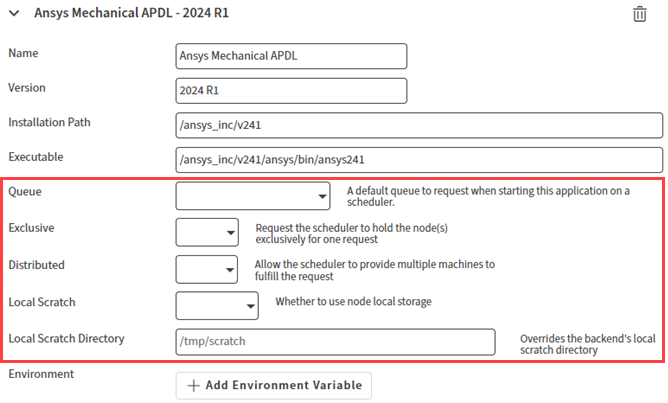Screen dimensions: 668x403
Task: Click the Name label
Action: coord(23,53)
